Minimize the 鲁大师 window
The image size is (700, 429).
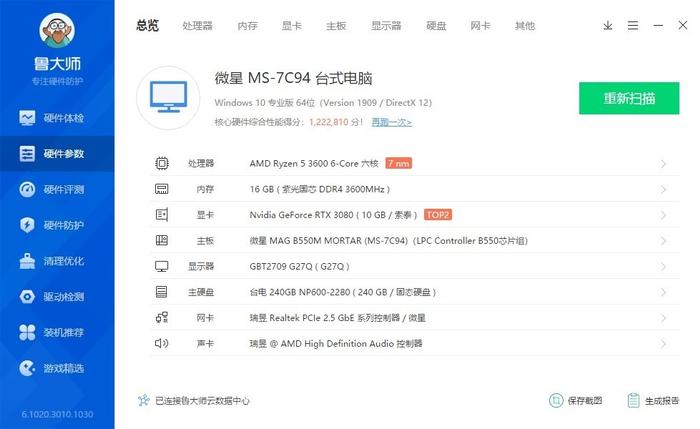658,25
